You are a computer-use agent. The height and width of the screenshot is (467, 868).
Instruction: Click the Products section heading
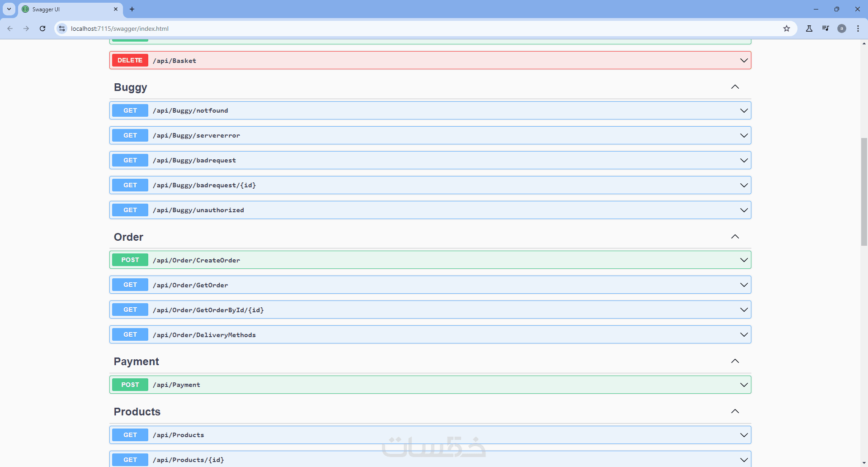point(137,412)
